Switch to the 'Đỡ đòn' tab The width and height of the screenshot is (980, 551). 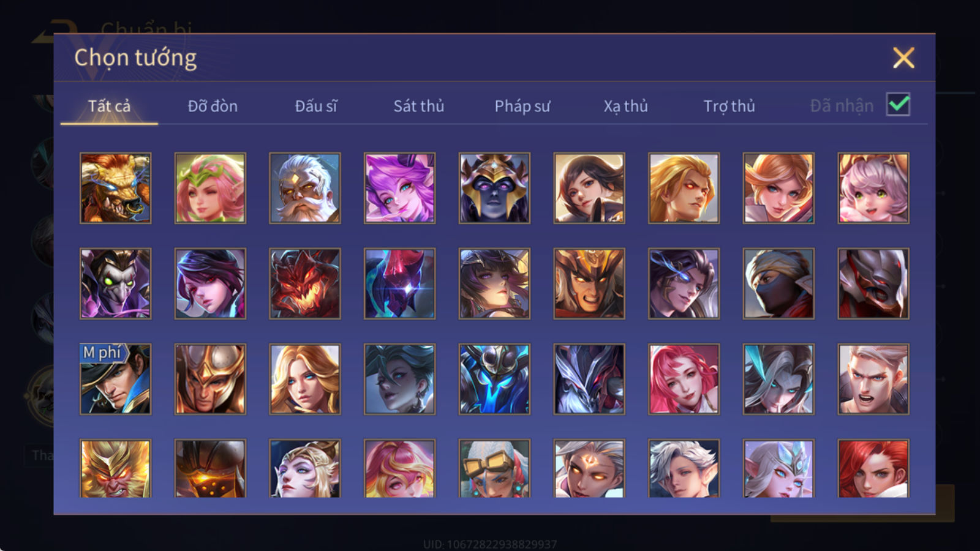coord(213,106)
